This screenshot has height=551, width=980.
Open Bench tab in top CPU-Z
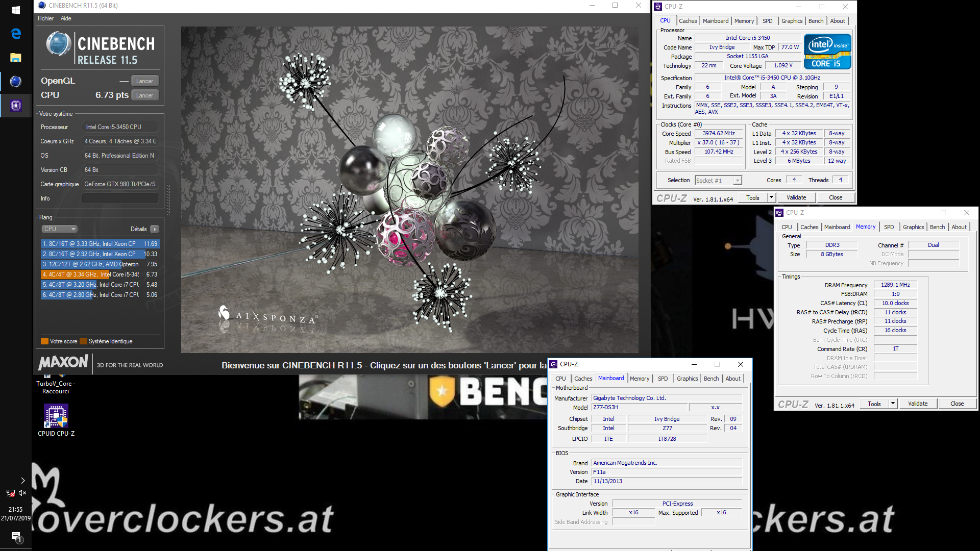(816, 21)
